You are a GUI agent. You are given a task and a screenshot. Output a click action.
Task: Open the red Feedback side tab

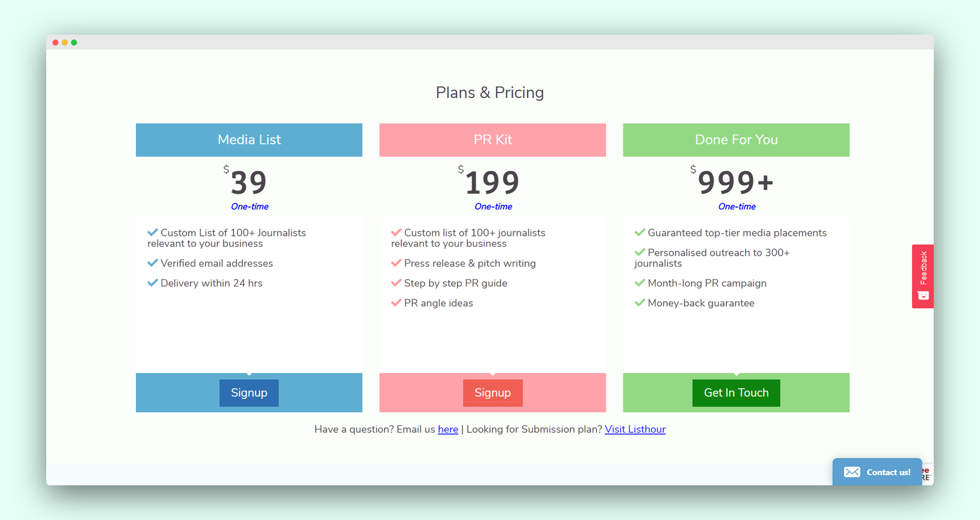click(x=922, y=276)
